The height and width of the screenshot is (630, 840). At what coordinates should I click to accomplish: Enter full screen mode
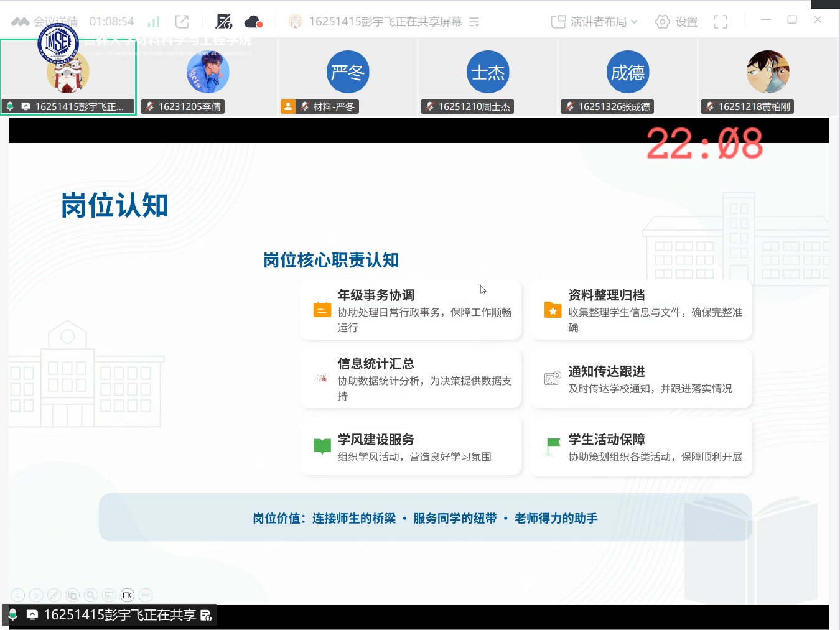(721, 22)
